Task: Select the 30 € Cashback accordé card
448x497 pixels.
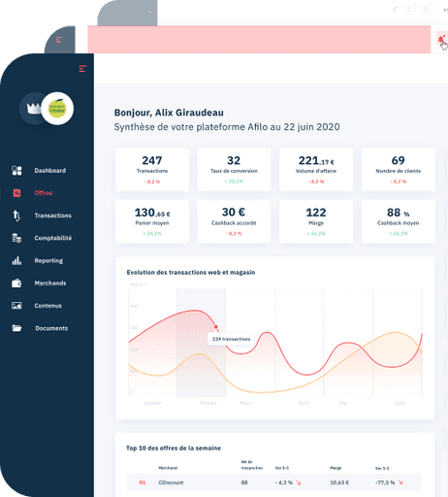Action: (234, 221)
